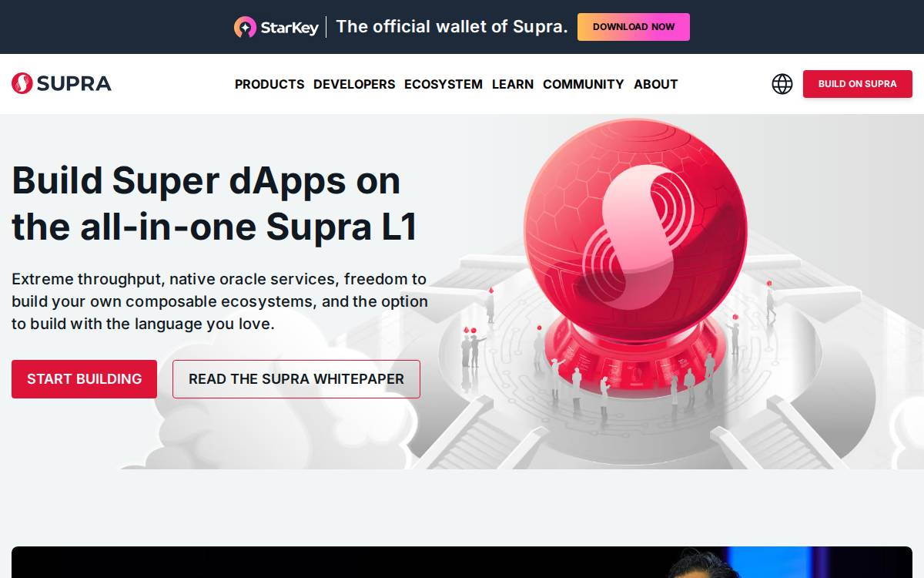Click the red Supra sphere illustration
The image size is (924, 578).
click(635, 231)
